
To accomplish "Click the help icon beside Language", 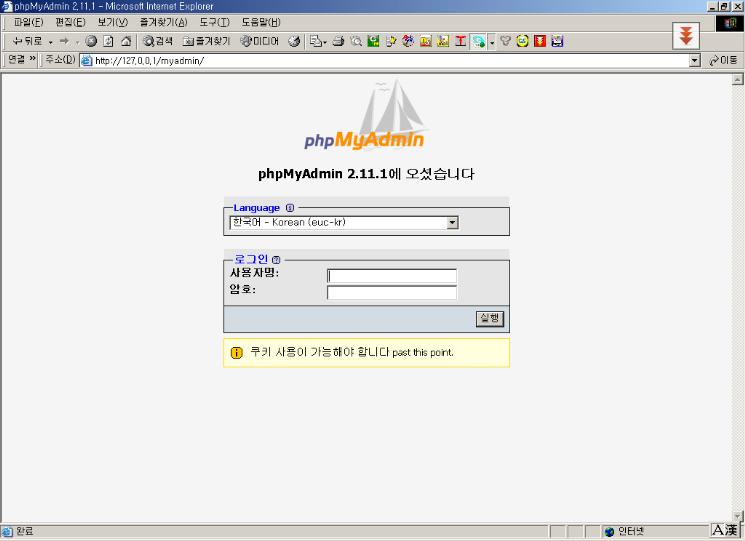I will pyautogui.click(x=290, y=208).
